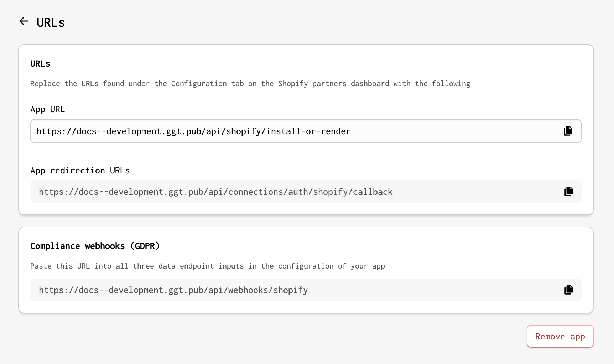Click the App redirection URLs label

click(80, 171)
